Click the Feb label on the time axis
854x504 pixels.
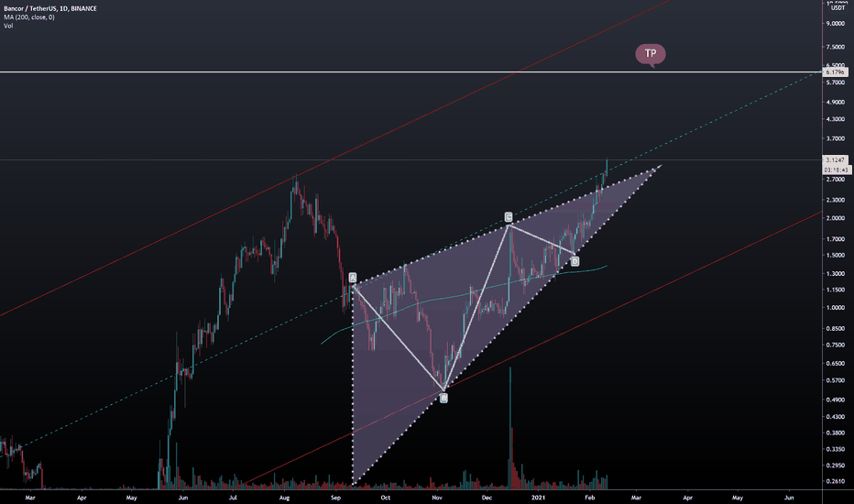coord(590,498)
